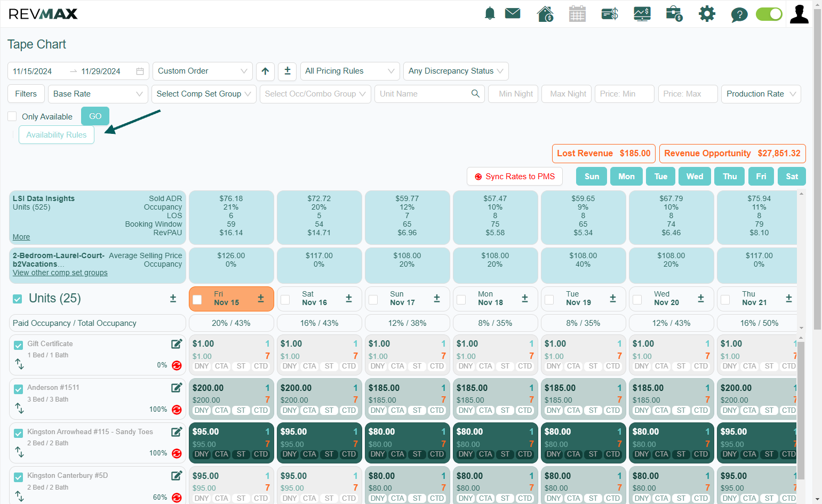Open the briefcase dollar icon

coord(674,14)
